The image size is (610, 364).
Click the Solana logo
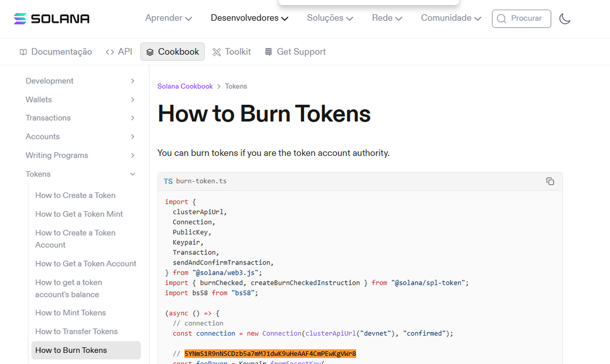point(51,19)
